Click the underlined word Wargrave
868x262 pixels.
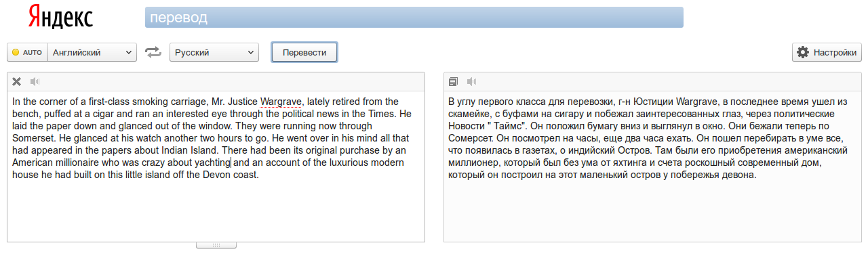click(x=281, y=102)
